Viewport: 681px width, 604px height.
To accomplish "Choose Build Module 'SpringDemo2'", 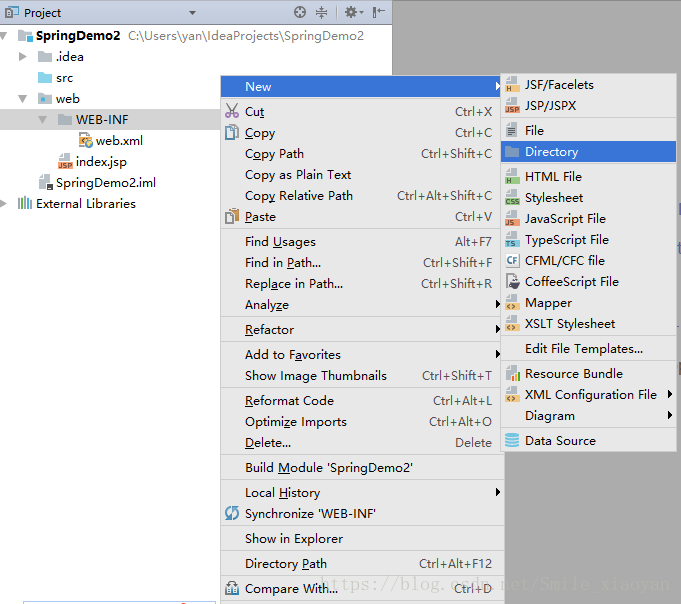I will [363, 467].
